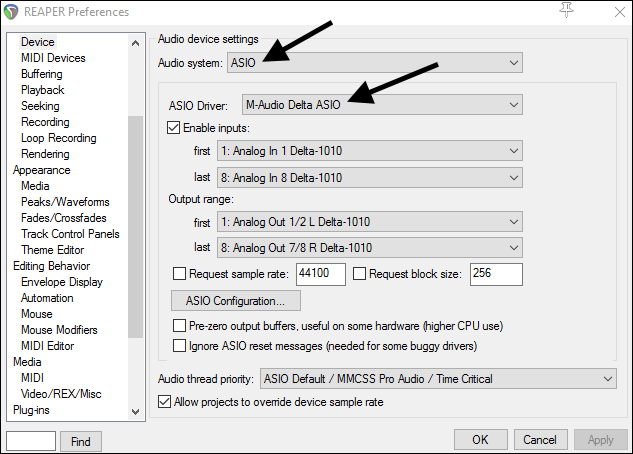The image size is (633, 454).
Task: Click the OK button
Action: [x=480, y=439]
